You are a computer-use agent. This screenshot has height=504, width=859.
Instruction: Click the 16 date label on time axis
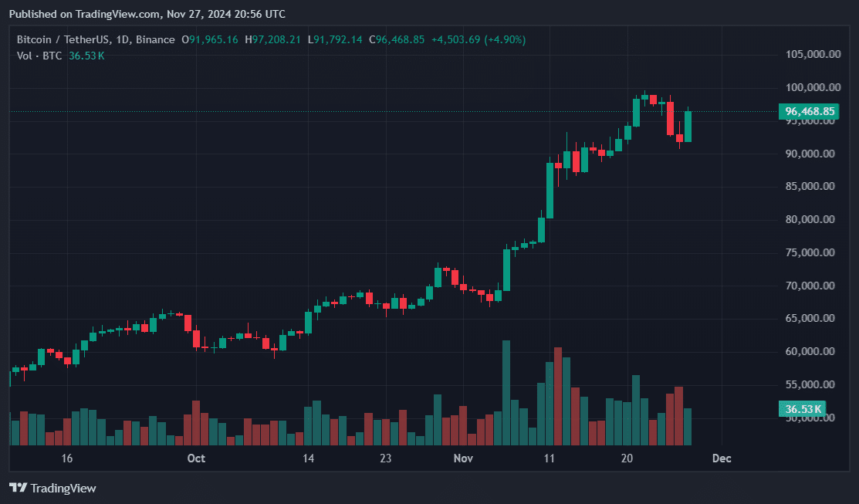(x=67, y=458)
